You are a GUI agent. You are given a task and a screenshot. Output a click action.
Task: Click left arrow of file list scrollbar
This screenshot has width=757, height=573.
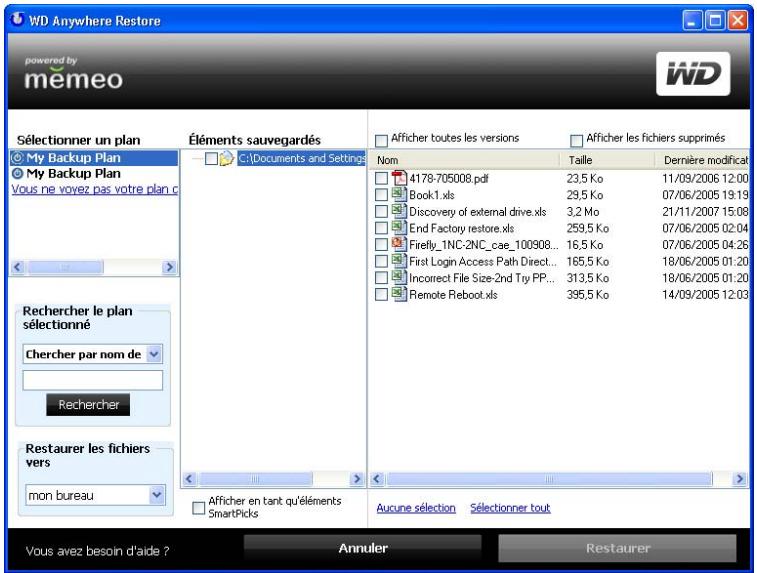pos(377,479)
